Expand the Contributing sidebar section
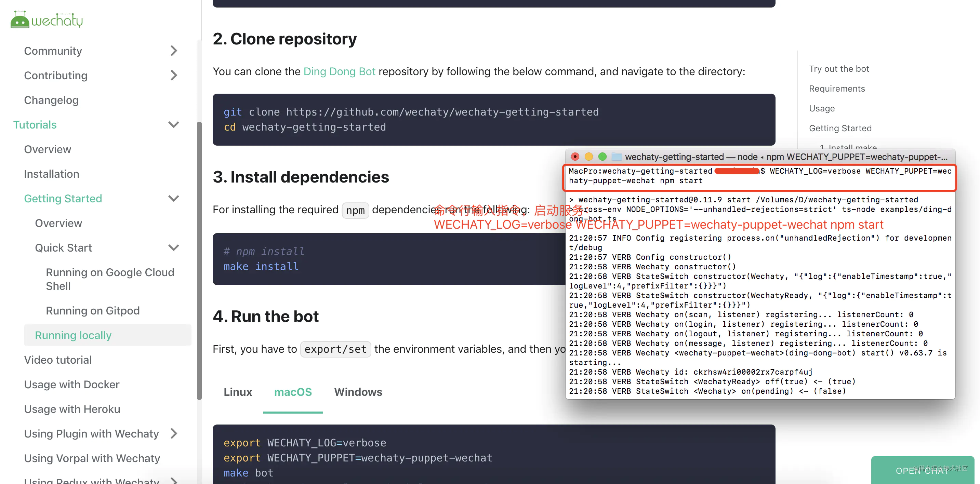Viewport: 980px width, 484px height. click(174, 75)
